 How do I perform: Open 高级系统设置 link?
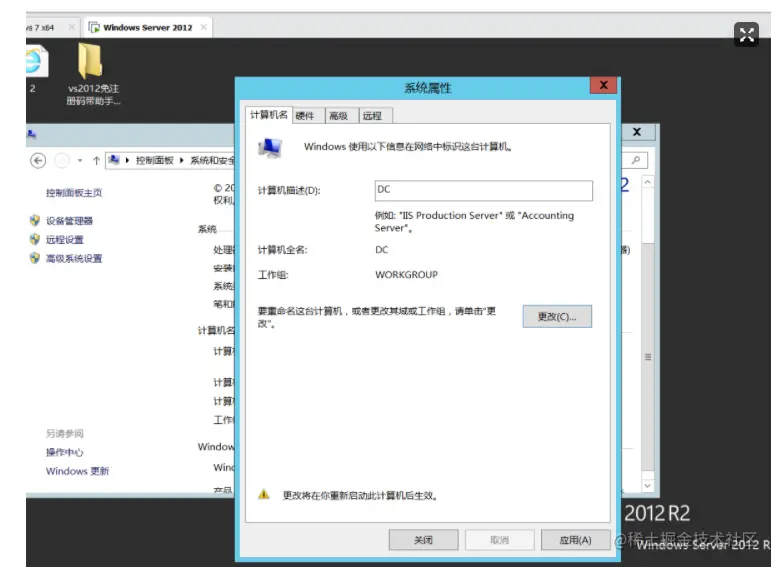click(x=74, y=258)
